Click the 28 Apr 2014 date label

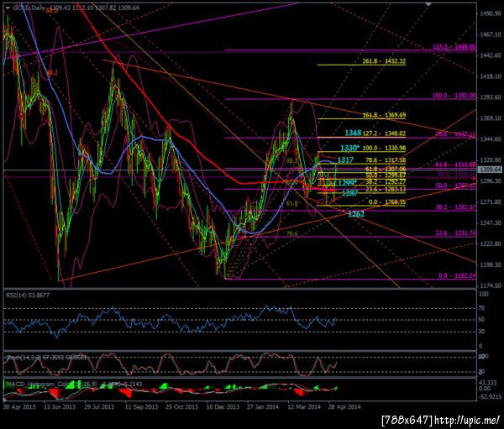tap(344, 407)
